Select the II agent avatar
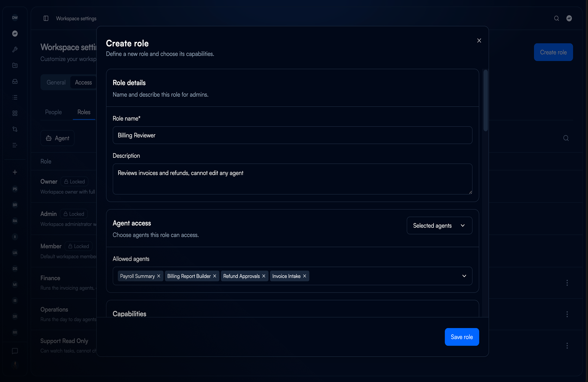This screenshot has width=588, height=382. (15, 237)
